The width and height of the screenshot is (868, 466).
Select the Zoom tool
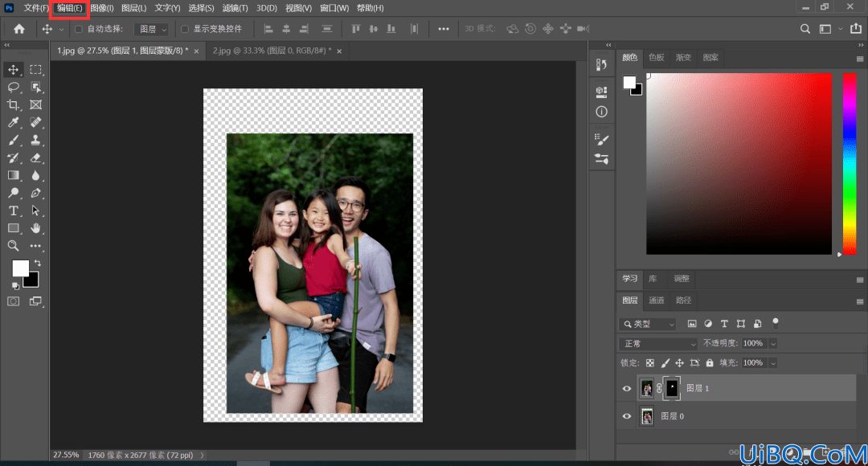pyautogui.click(x=14, y=246)
